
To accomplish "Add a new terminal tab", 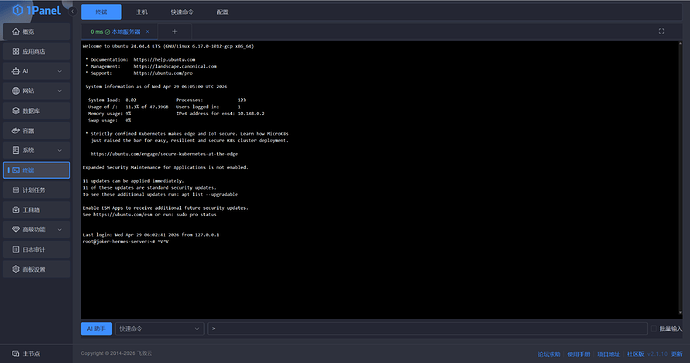I will coord(175,31).
